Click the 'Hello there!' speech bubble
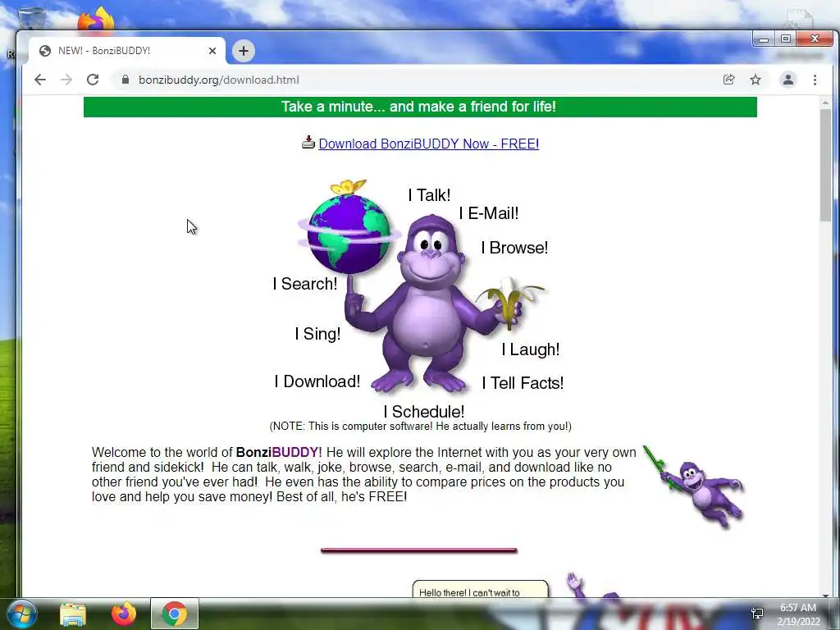 coord(481,589)
